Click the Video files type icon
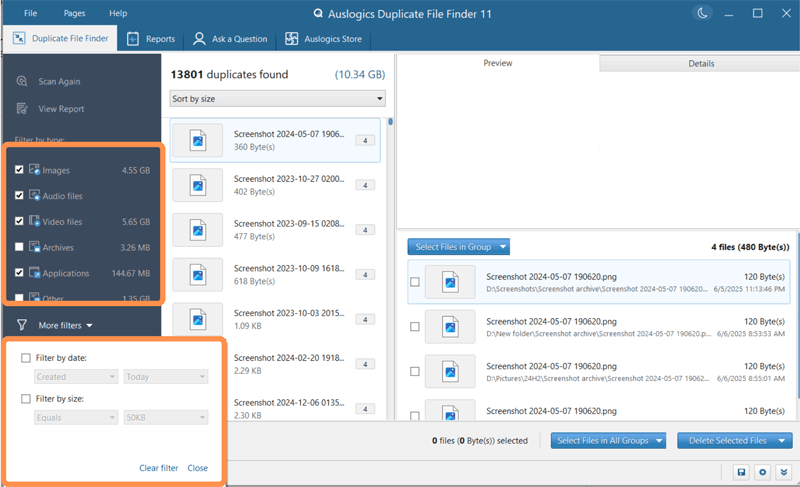Viewport: 800px width, 487px height. (x=35, y=221)
